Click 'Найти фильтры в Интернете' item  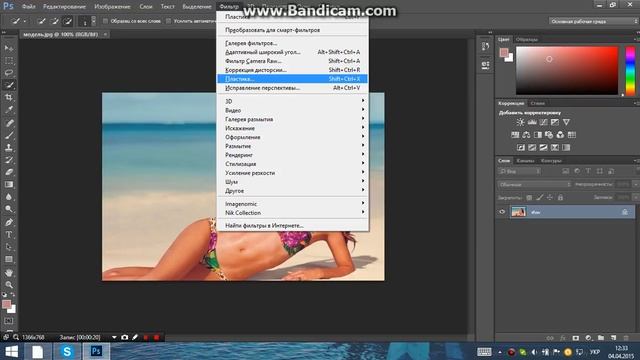tap(293, 225)
